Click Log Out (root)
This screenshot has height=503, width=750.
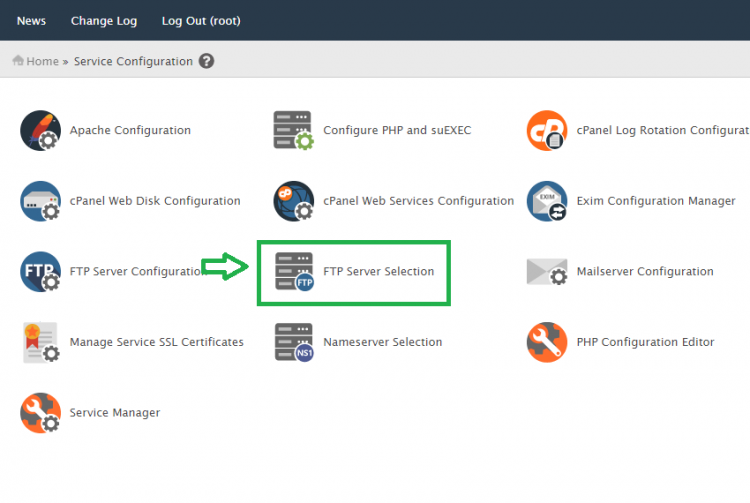pos(201,21)
